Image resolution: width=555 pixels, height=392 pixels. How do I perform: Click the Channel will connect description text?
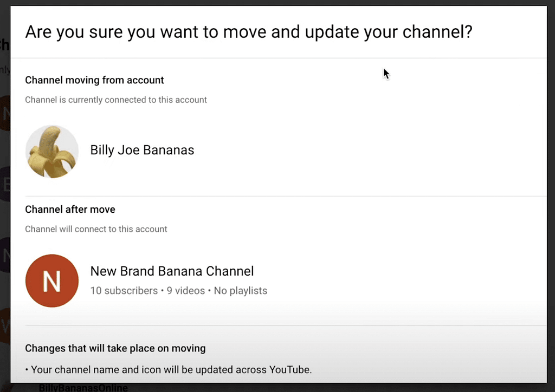[96, 229]
